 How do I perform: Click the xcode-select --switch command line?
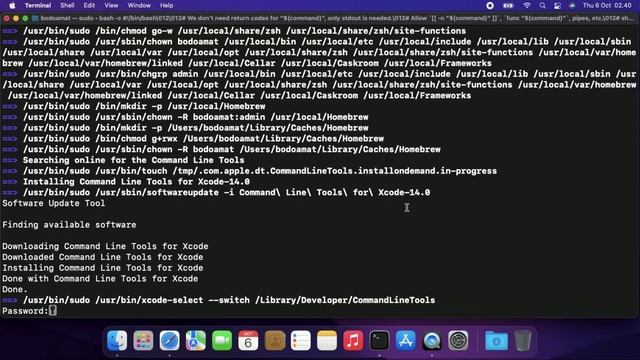pyautogui.click(x=229, y=300)
